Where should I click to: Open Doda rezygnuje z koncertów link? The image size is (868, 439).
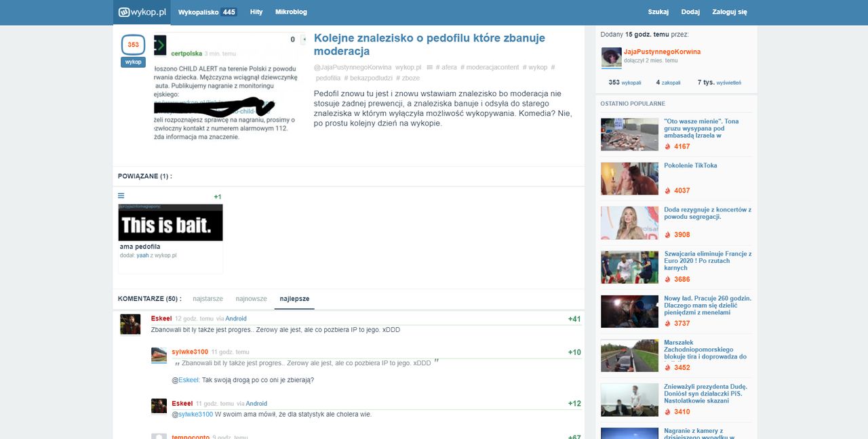click(707, 213)
